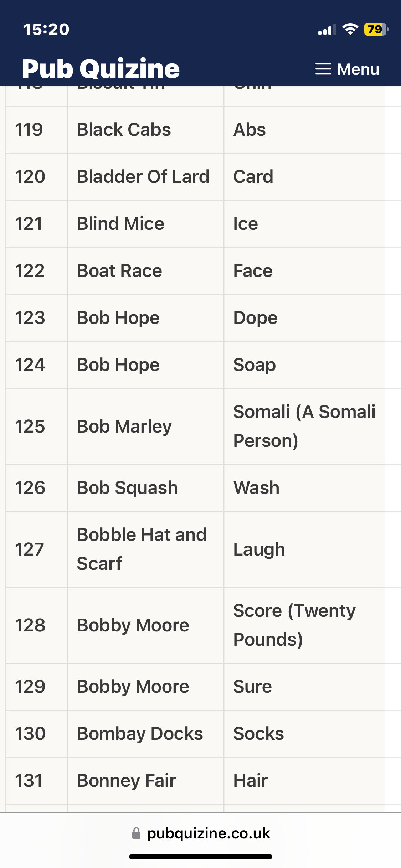Tap the battery level indicator
This screenshot has height=868, width=401.
[x=376, y=29]
